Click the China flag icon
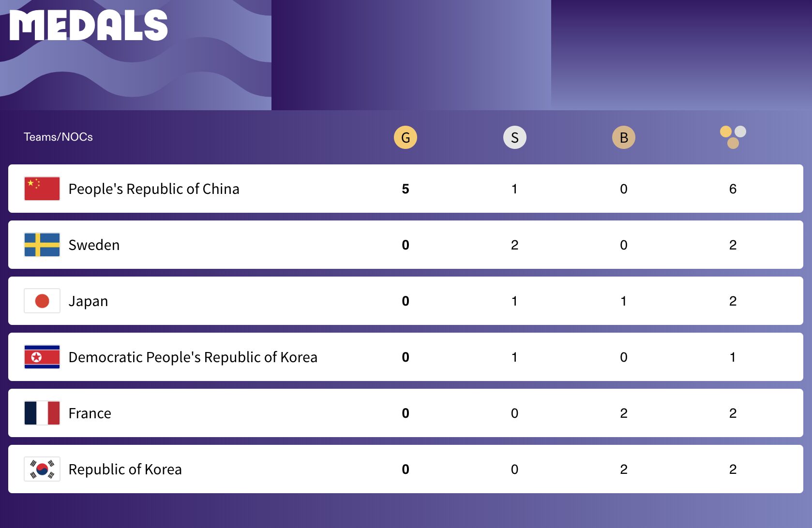Screen dimensions: 812x528 tap(42, 189)
